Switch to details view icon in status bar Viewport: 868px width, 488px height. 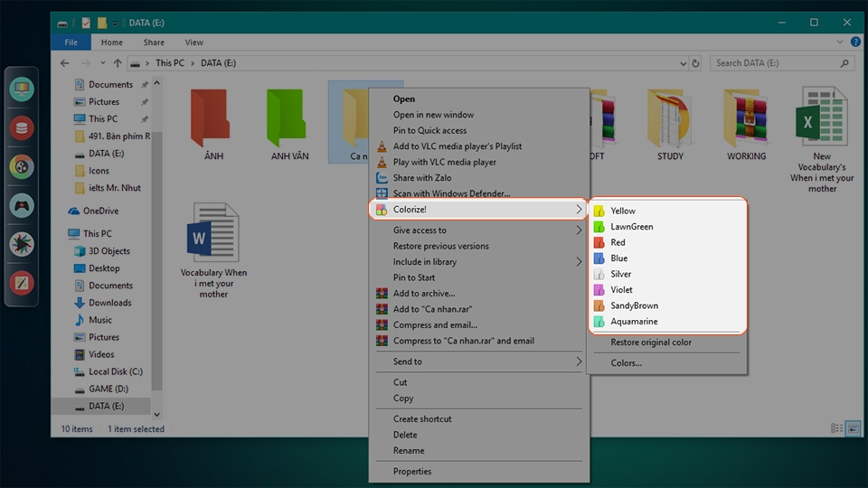[x=836, y=428]
